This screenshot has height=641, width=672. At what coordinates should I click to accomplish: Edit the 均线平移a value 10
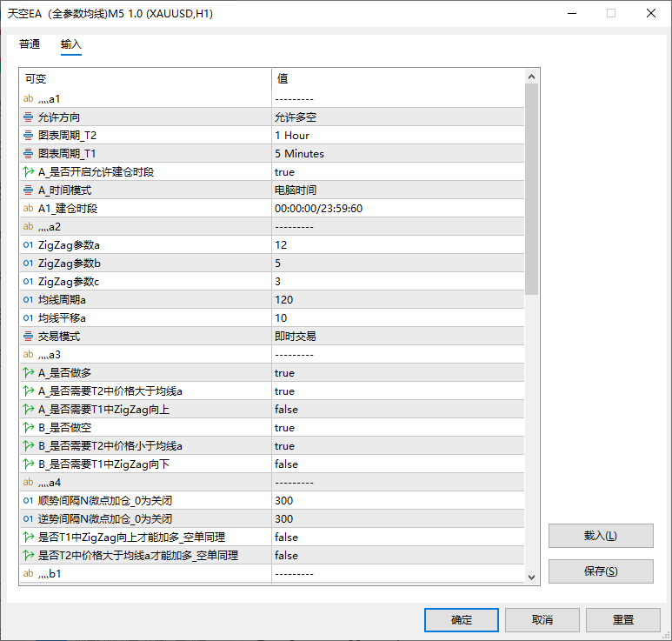397,317
